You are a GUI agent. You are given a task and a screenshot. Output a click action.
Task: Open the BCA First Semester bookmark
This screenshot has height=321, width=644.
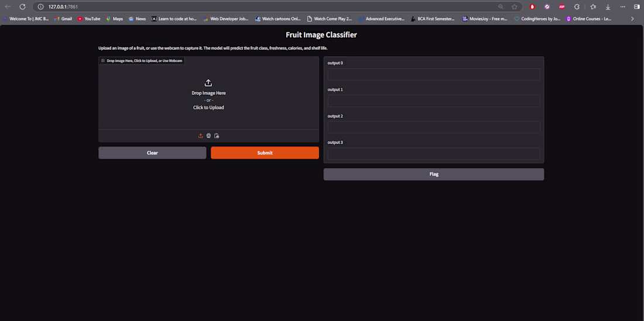pos(433,19)
